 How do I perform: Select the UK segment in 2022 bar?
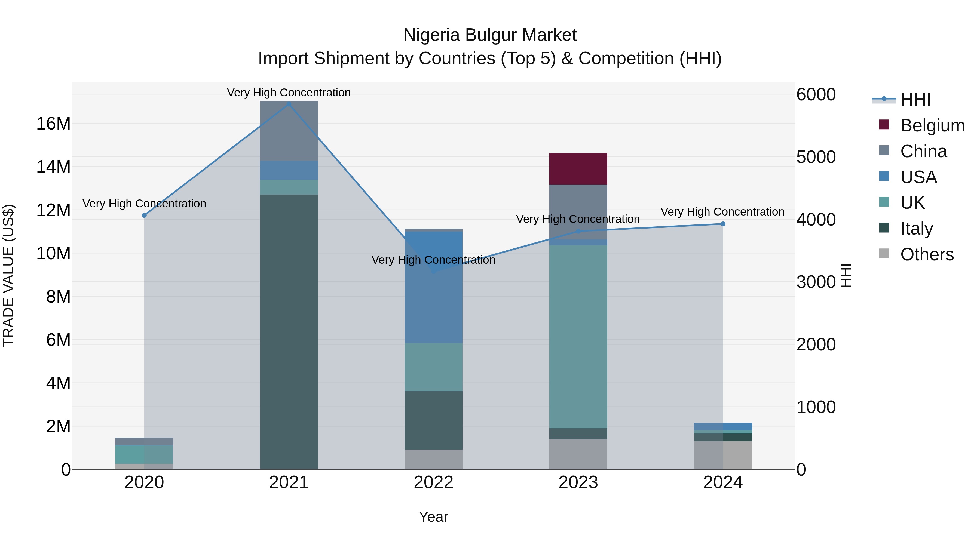click(x=434, y=367)
